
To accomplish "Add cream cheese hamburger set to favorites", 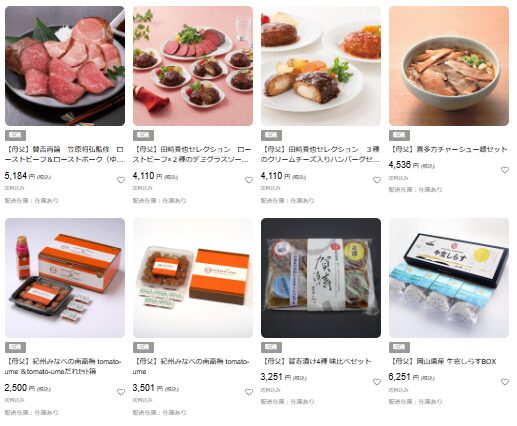I will (x=377, y=180).
